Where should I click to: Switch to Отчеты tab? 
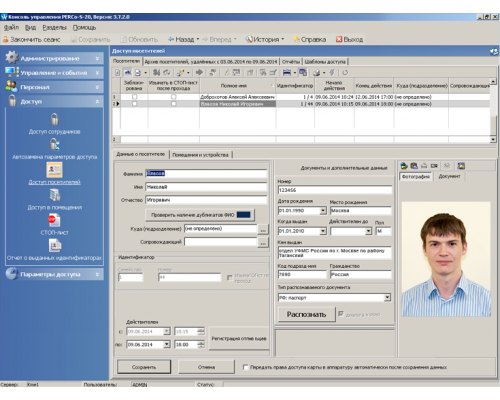(291, 62)
